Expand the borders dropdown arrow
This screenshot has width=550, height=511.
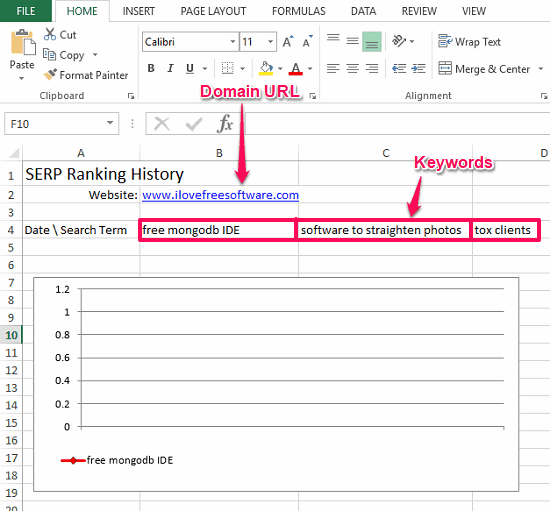242,68
